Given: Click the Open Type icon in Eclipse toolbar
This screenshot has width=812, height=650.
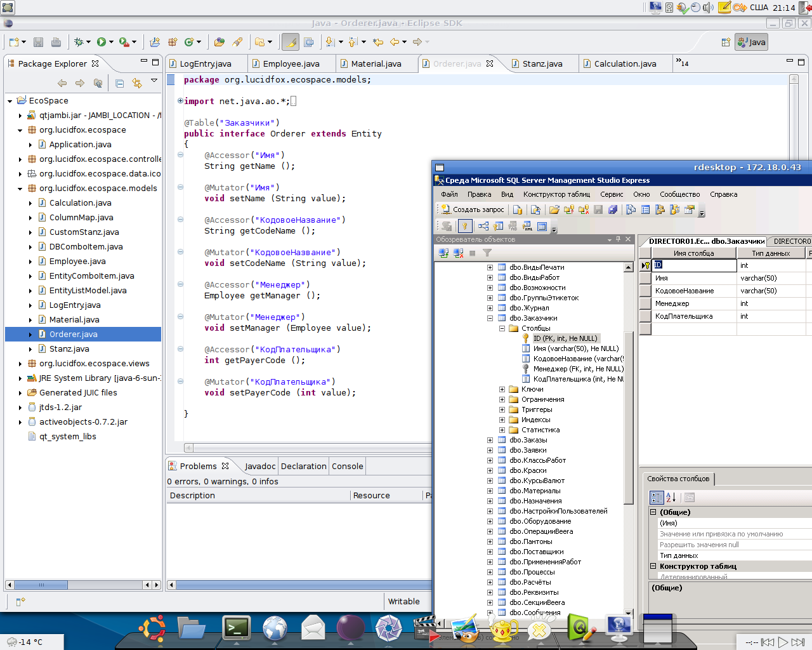Looking at the screenshot, I should pos(219,42).
